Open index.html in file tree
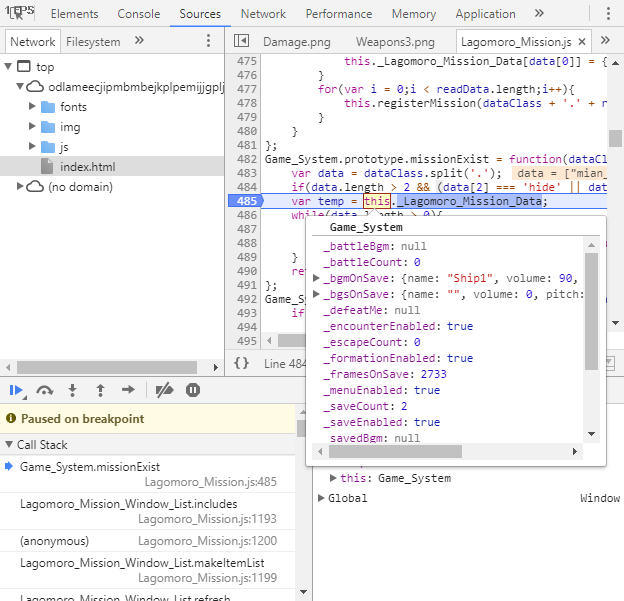 [x=88, y=166]
